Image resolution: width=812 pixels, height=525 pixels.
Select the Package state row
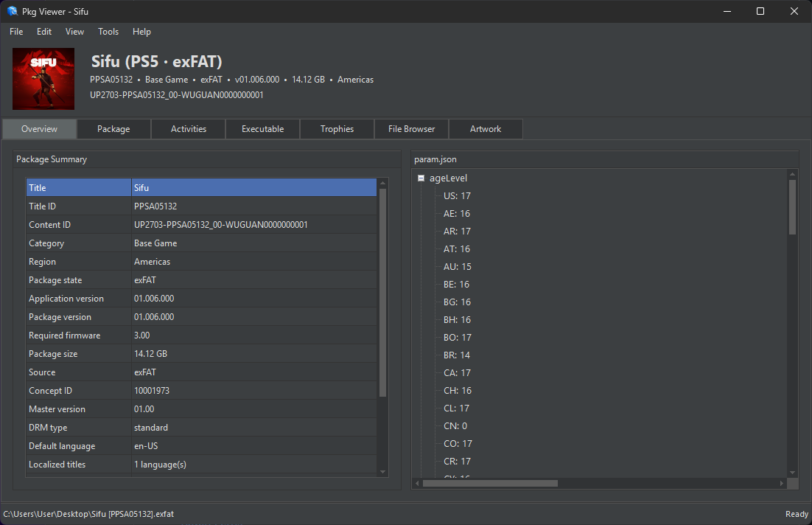coord(201,280)
